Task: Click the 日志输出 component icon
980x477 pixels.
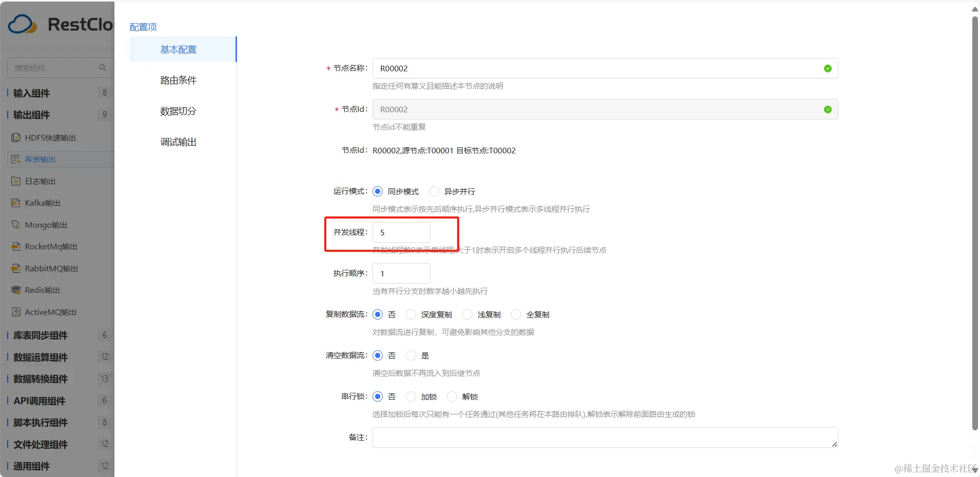Action: pos(16,181)
